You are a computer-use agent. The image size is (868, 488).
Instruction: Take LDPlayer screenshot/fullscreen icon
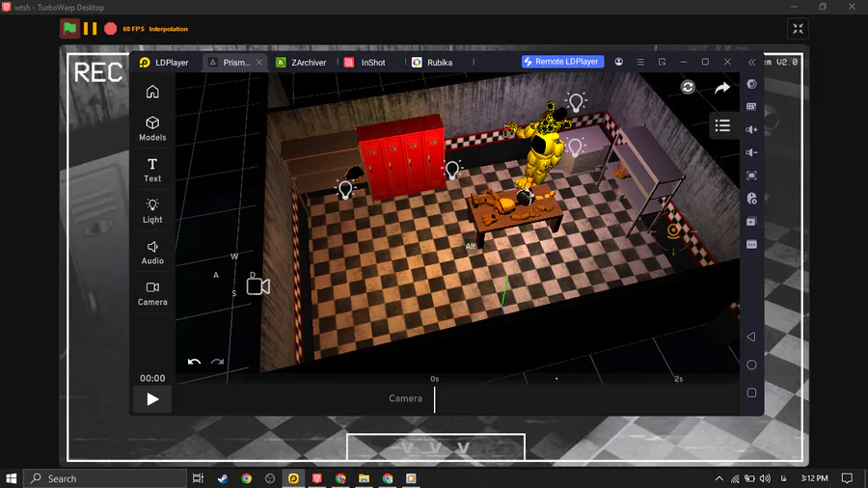pos(751,176)
